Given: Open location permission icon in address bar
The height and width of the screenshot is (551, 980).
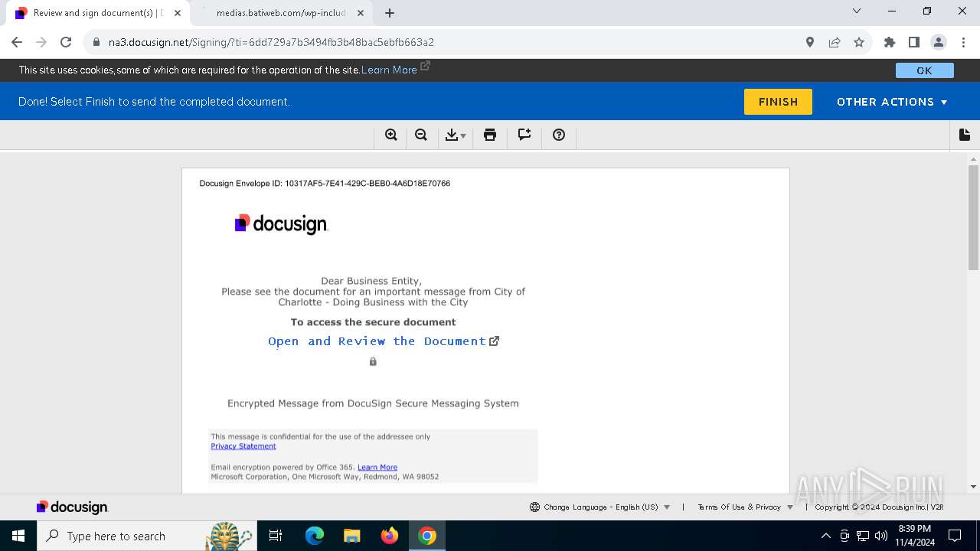Looking at the screenshot, I should [810, 42].
